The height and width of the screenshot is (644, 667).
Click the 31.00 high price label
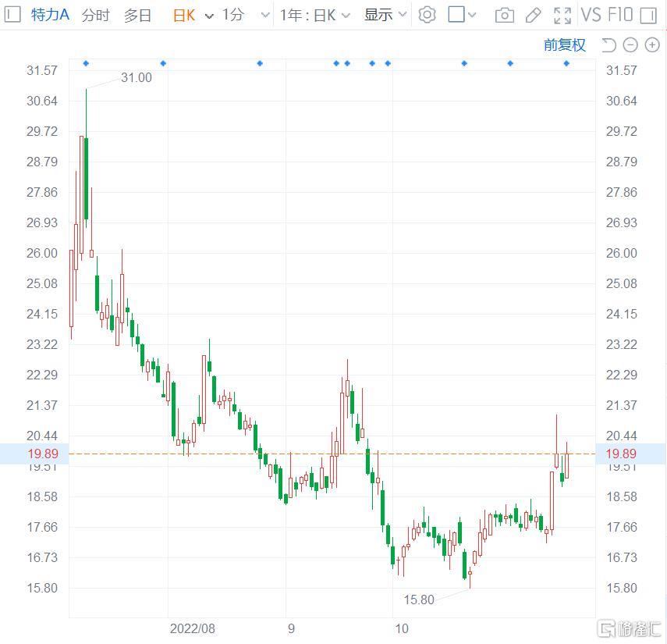click(136, 77)
